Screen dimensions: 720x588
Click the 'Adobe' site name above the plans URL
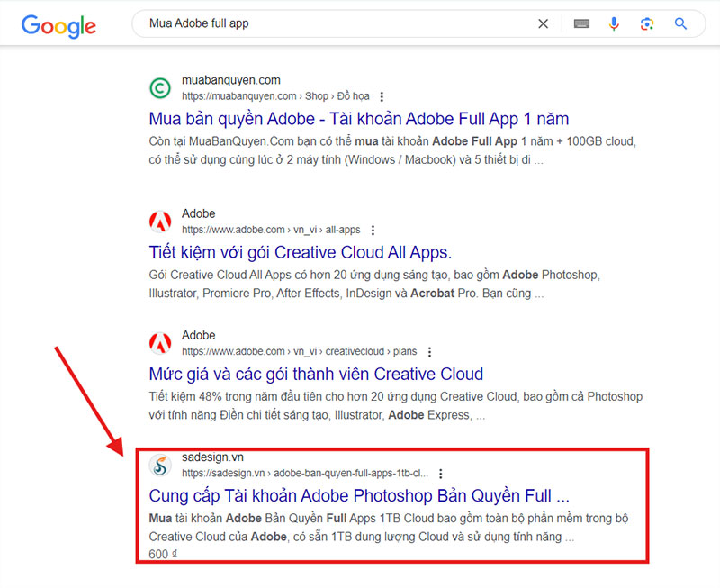pos(198,335)
